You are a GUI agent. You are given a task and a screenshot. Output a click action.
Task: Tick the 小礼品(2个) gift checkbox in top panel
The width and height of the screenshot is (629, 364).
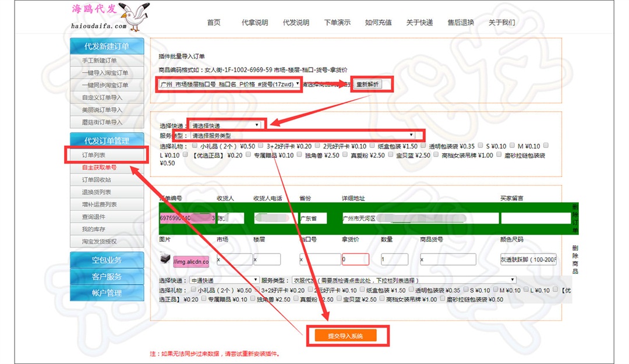point(195,146)
